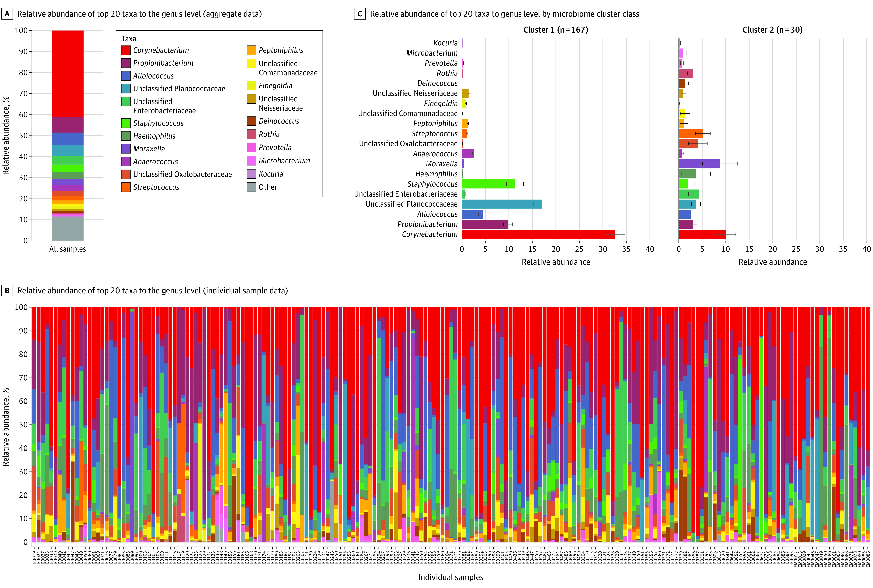Click the Prevotella row label in panel C
Screen dimensions: 873x588
tap(441, 63)
